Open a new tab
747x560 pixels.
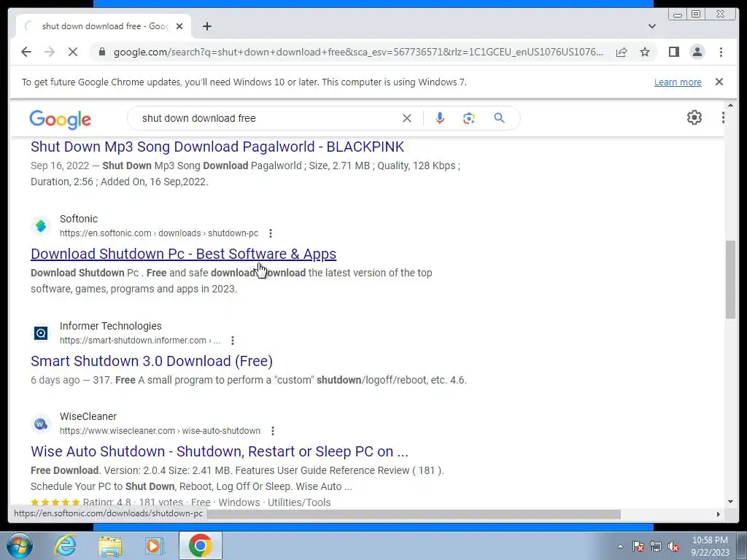206,26
